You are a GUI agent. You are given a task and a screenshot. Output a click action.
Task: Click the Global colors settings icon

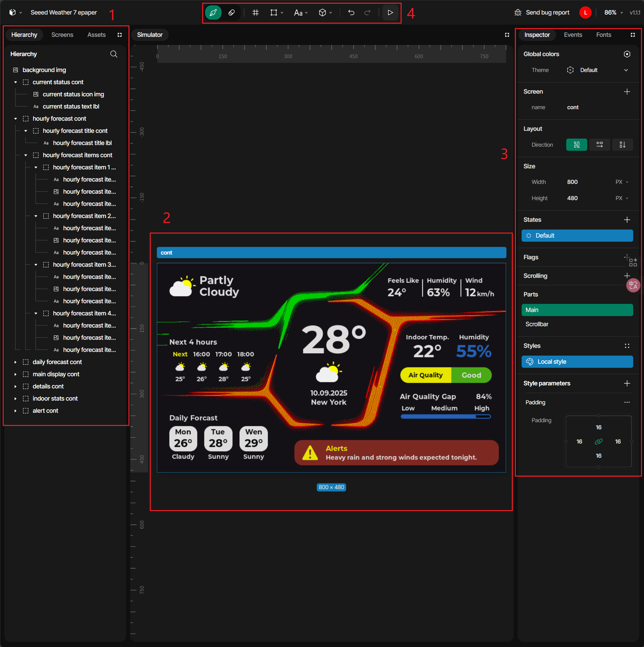[x=627, y=54]
